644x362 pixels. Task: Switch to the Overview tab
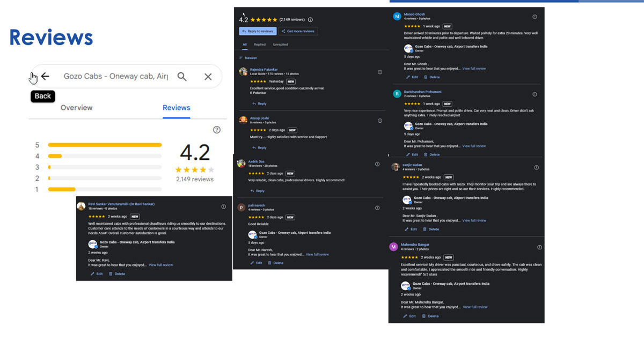[x=76, y=108]
